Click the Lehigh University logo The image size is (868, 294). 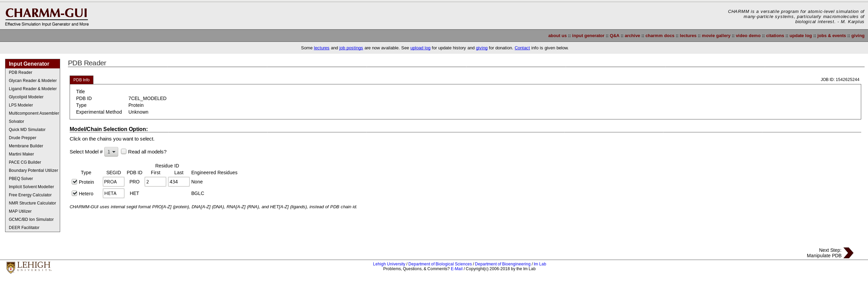click(29, 267)
